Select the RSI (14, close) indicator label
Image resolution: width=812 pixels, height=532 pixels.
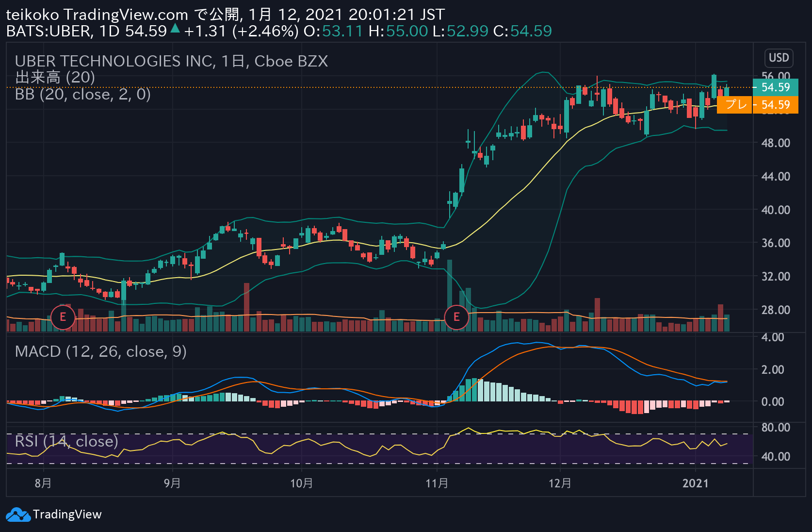pyautogui.click(x=66, y=441)
